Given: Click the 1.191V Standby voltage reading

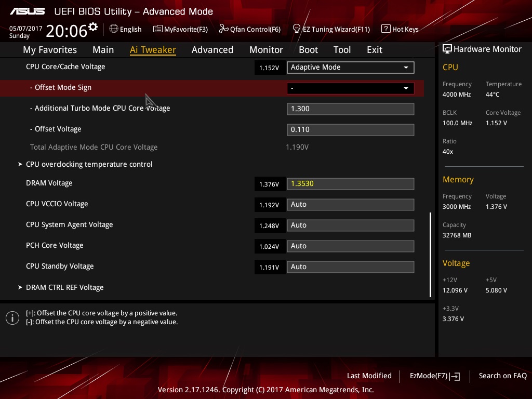Looking at the screenshot, I should pos(270,267).
